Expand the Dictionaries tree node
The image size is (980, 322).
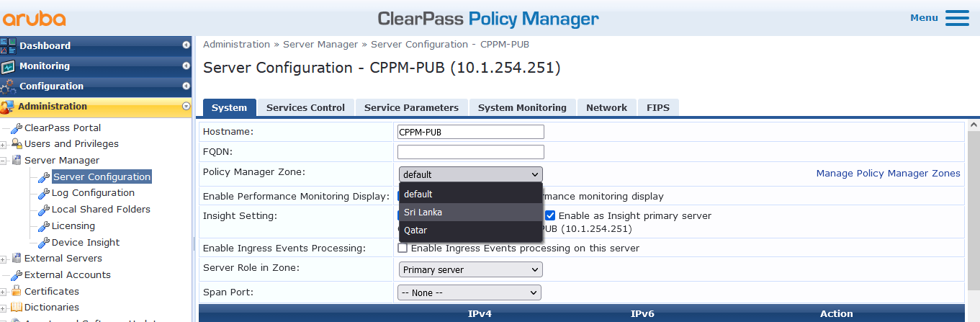[4, 308]
